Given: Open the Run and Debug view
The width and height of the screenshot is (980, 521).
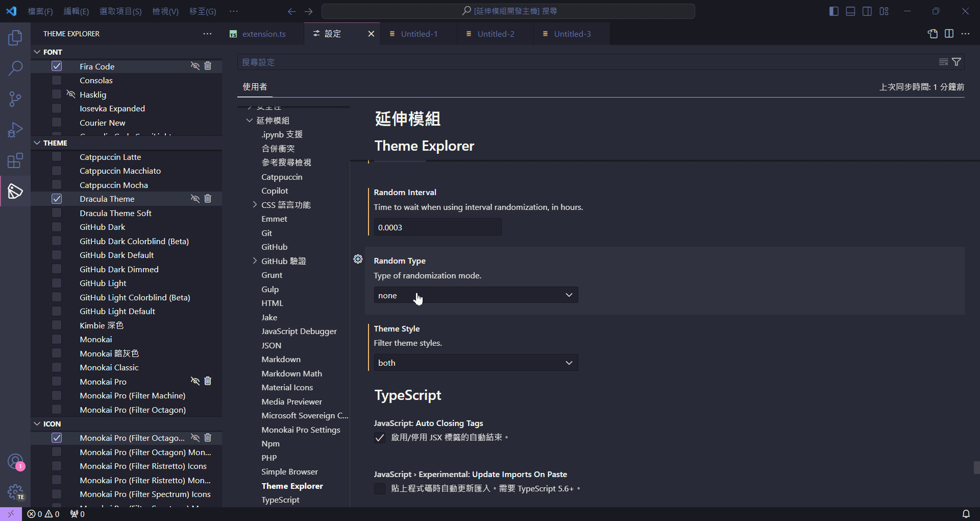Looking at the screenshot, I should 15,130.
